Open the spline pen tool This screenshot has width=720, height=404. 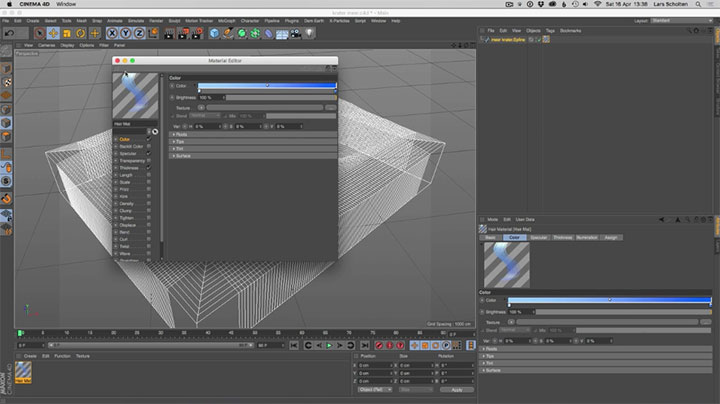coord(228,33)
